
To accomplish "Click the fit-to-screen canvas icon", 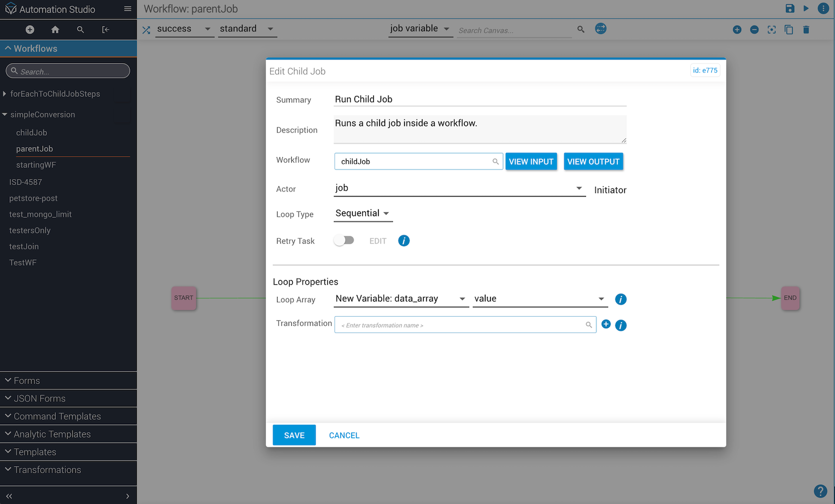I will point(771,30).
